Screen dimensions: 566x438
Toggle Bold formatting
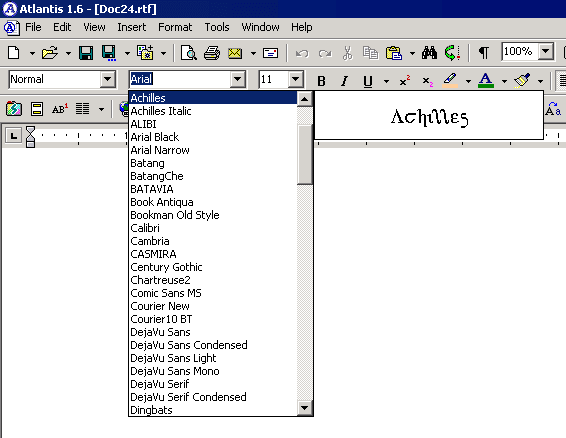point(321,81)
